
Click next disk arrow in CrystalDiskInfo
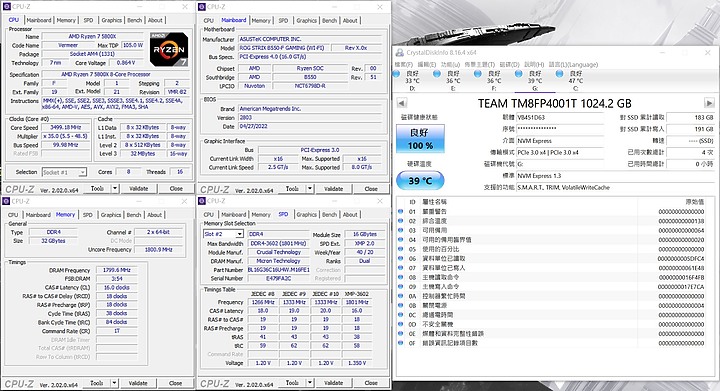709,103
